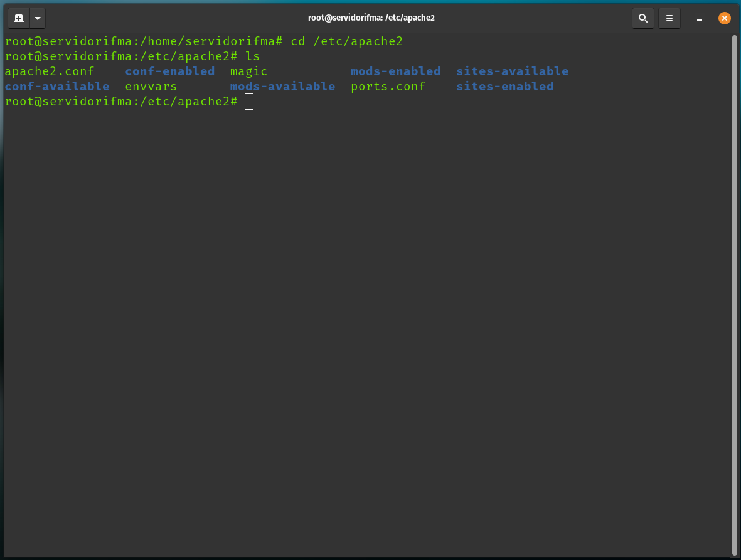The width and height of the screenshot is (741, 560).
Task: Click the ls command text
Action: pos(253,56)
